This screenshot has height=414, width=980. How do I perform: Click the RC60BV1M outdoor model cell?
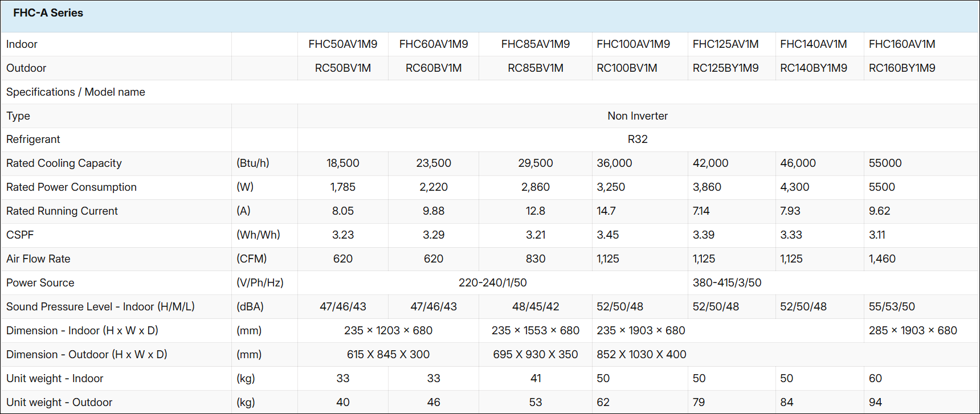[x=433, y=68]
